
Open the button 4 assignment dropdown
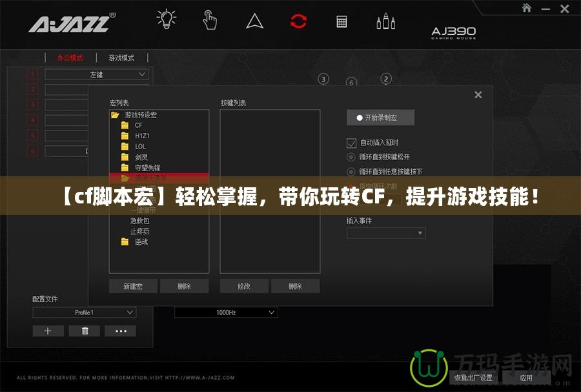pyautogui.click(x=66, y=120)
